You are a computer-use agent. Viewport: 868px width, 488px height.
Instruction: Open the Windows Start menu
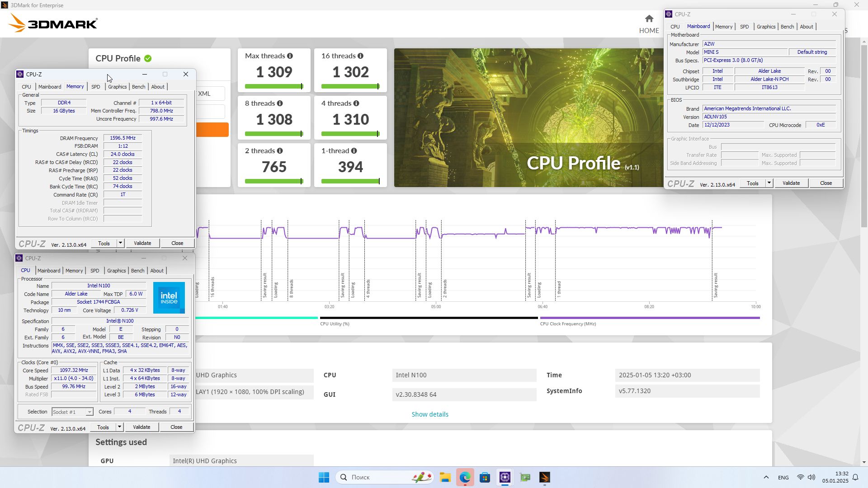coord(324,477)
